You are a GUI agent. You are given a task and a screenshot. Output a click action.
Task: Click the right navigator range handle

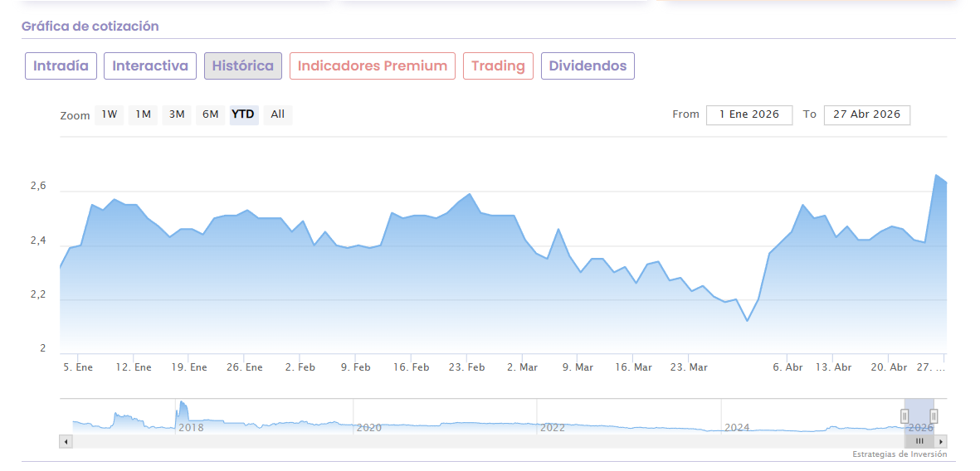[x=934, y=416]
